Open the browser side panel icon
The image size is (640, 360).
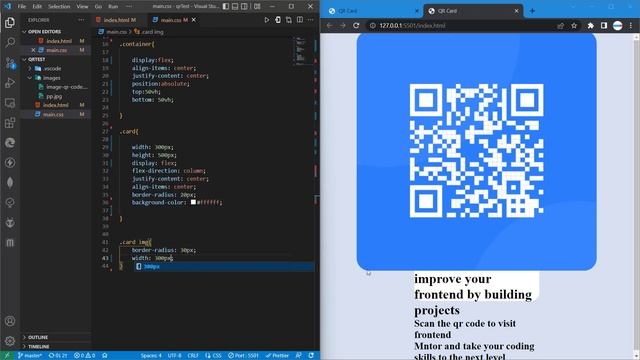604,26
